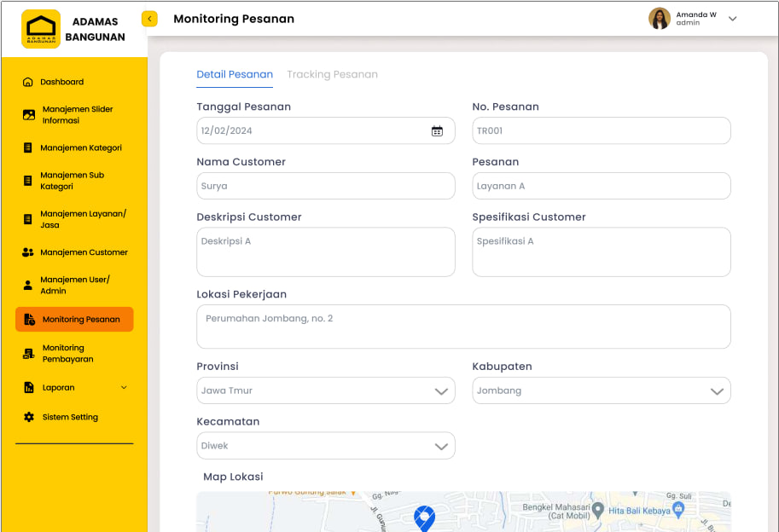Select Monitoring Pesanan menu item
Screen dimensions: 779x532
[x=74, y=319]
